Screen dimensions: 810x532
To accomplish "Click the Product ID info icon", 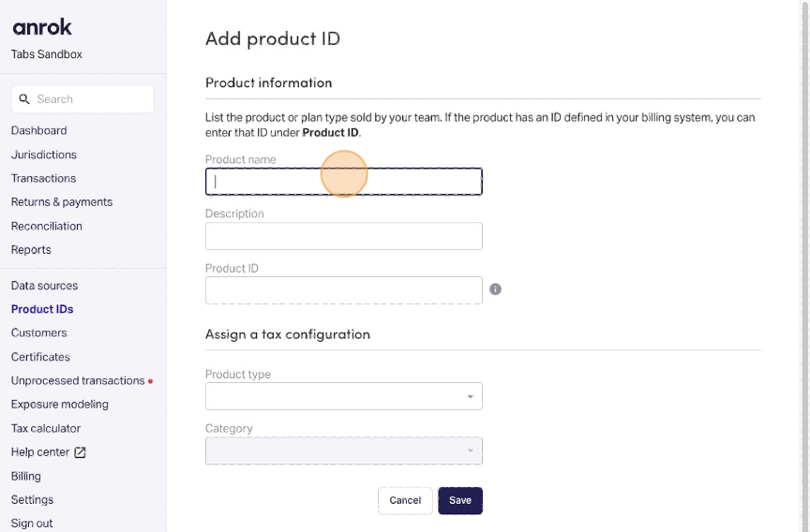I will click(495, 289).
